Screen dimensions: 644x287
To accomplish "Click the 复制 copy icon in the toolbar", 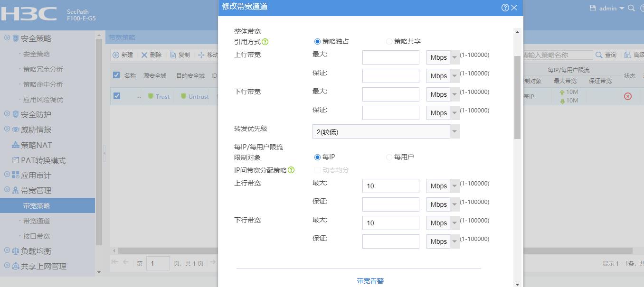I will 173,55.
